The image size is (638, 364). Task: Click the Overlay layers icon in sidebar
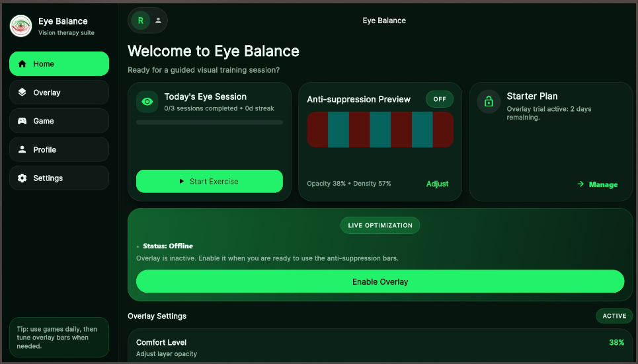(x=22, y=92)
